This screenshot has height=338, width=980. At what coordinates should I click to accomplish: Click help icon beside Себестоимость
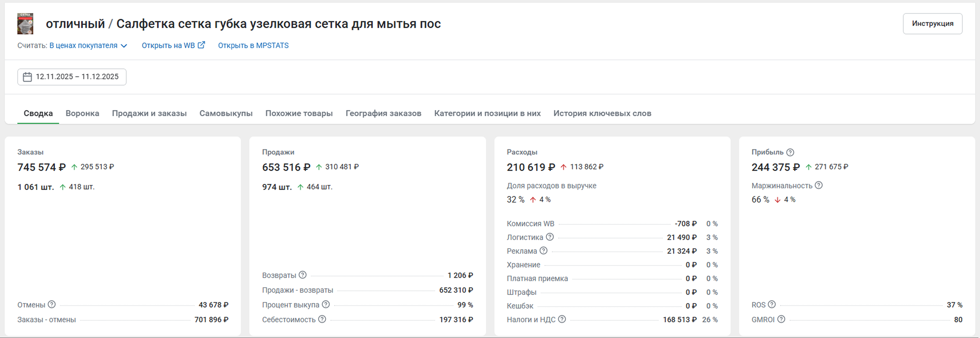coord(322,319)
